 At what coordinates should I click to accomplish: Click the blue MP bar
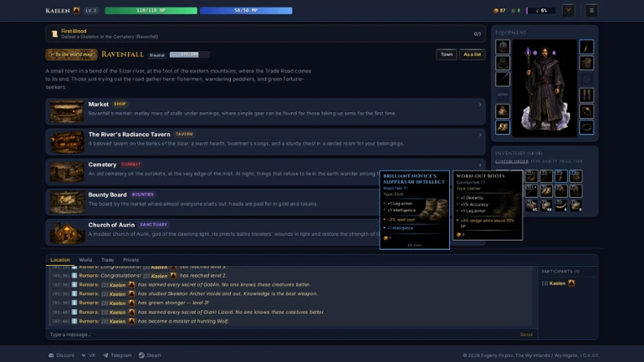click(x=246, y=11)
